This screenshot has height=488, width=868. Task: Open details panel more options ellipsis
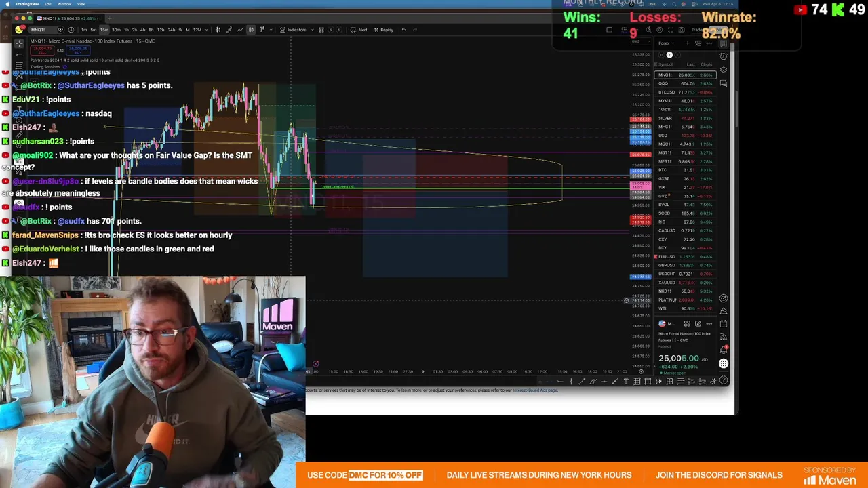(709, 324)
